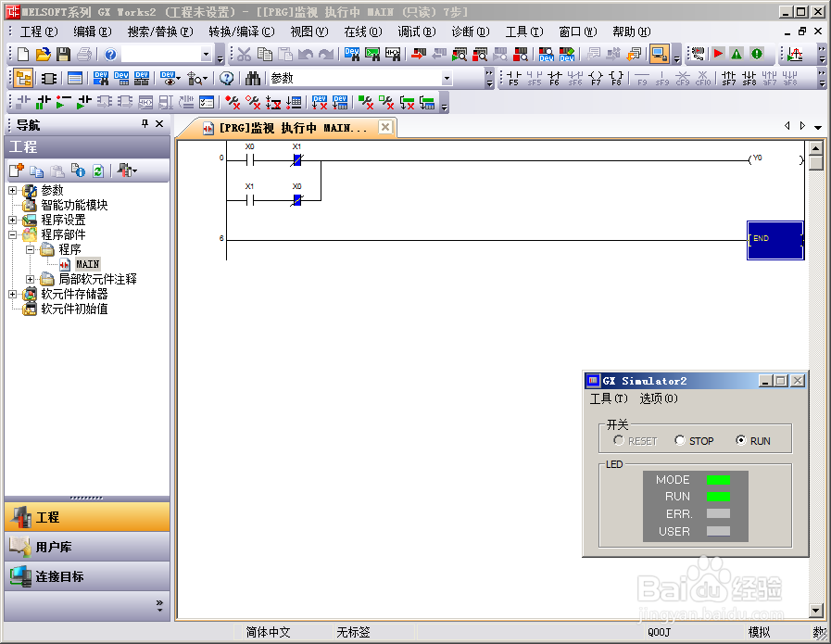The image size is (831, 644).
Task: Insert falling pulse contact sF8
Action: (749, 79)
